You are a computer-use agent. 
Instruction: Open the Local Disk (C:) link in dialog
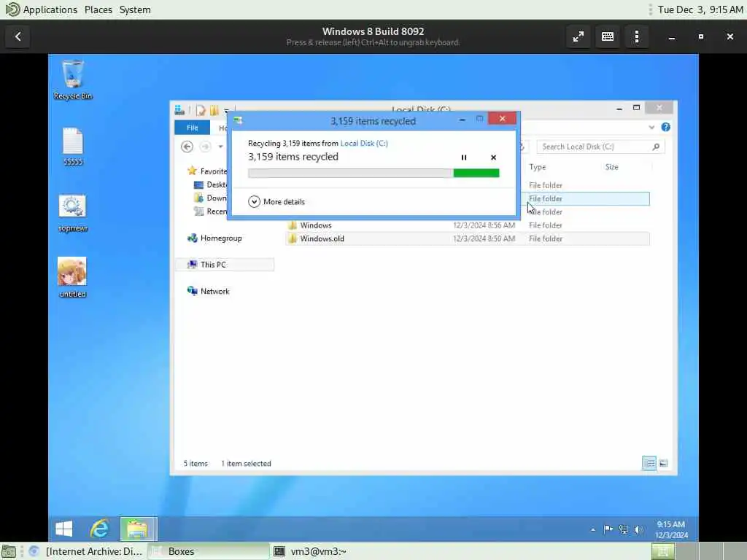click(x=364, y=143)
